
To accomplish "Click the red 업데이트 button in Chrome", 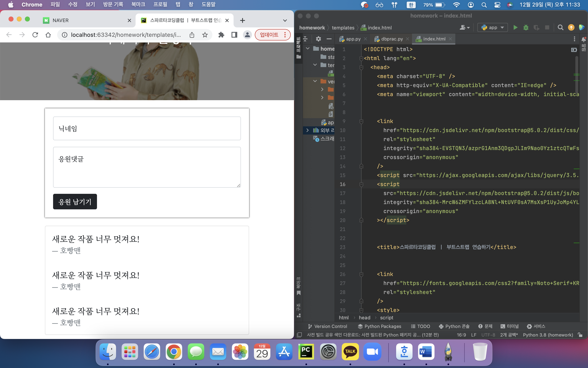I will pos(272,35).
